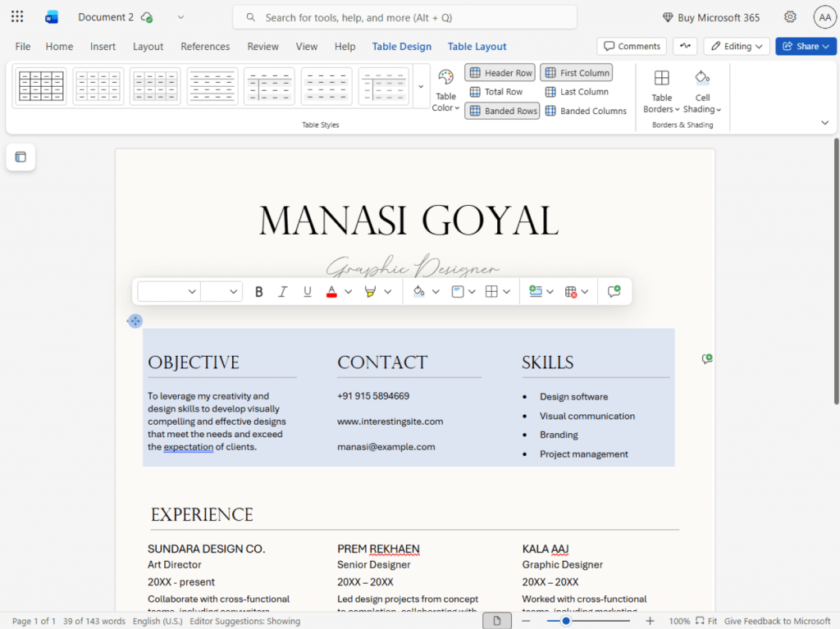The height and width of the screenshot is (629, 840).
Task: Switch to the Table Layout tab
Action: [x=477, y=47]
